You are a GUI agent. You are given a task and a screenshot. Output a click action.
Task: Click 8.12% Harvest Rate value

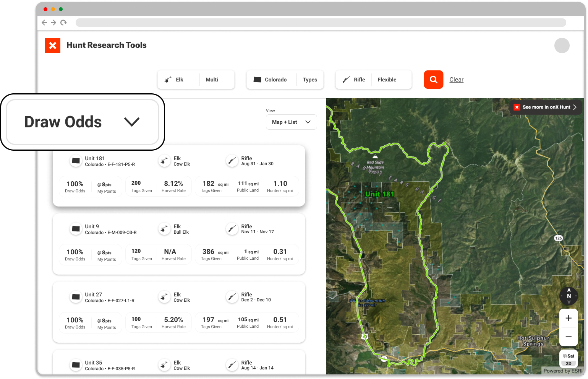click(x=173, y=184)
